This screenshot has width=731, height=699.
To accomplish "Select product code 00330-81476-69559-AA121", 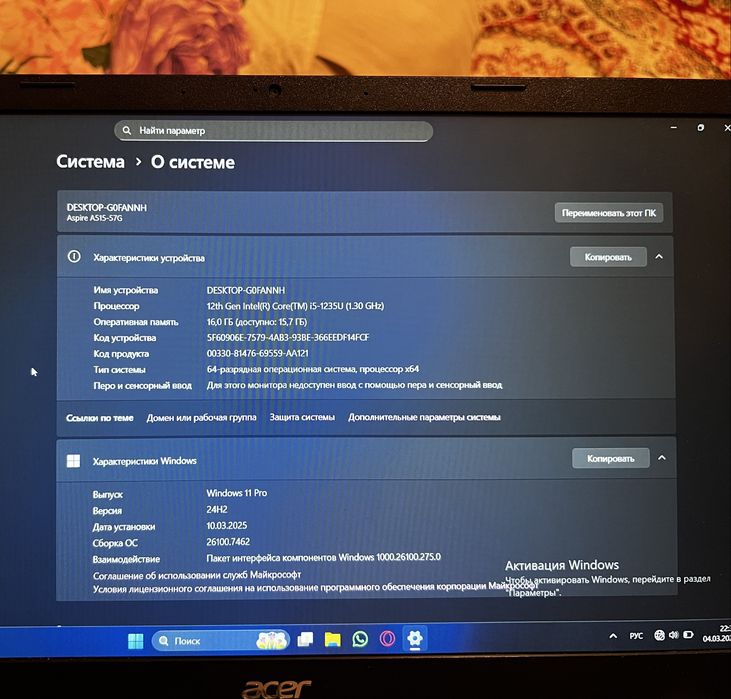I will (257, 353).
